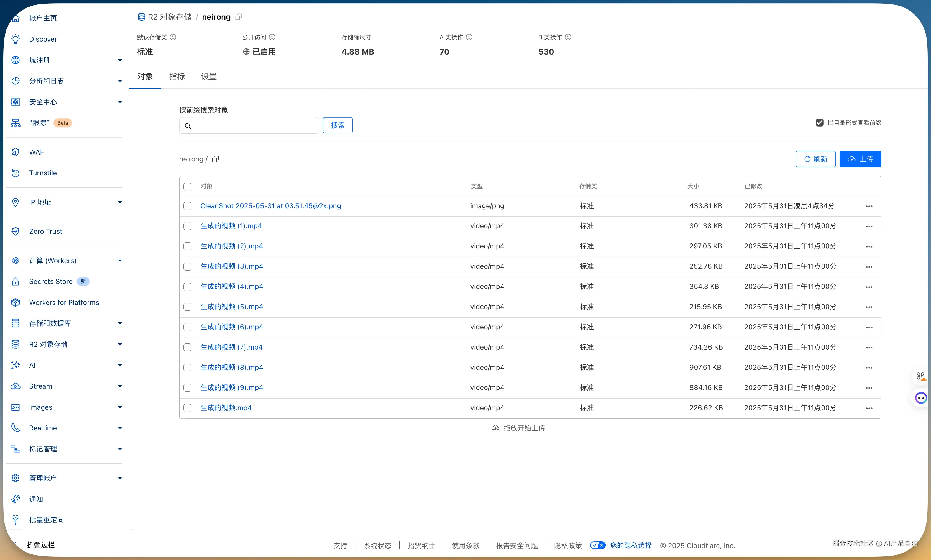Open Secrets Store lock icon

tap(16, 281)
